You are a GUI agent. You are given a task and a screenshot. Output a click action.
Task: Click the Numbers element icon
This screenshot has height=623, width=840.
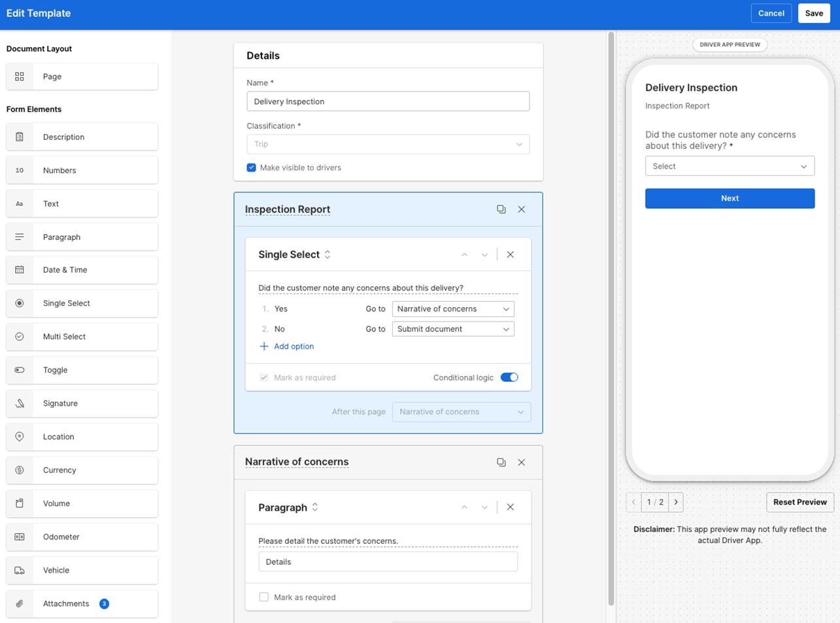(x=20, y=171)
